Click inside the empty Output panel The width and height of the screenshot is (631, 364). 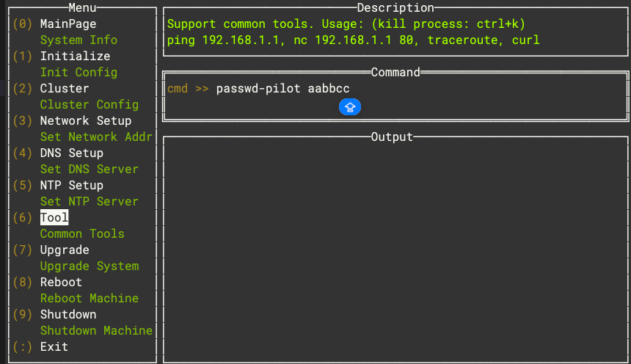[395, 248]
